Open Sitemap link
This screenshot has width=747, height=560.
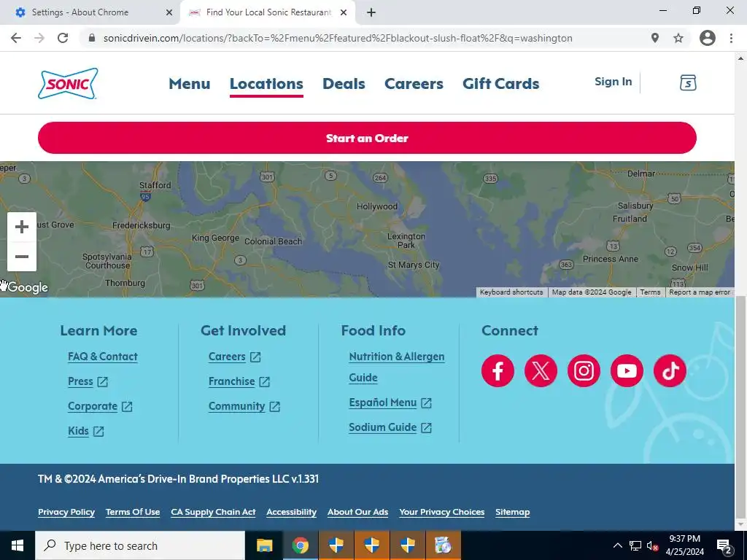click(513, 512)
